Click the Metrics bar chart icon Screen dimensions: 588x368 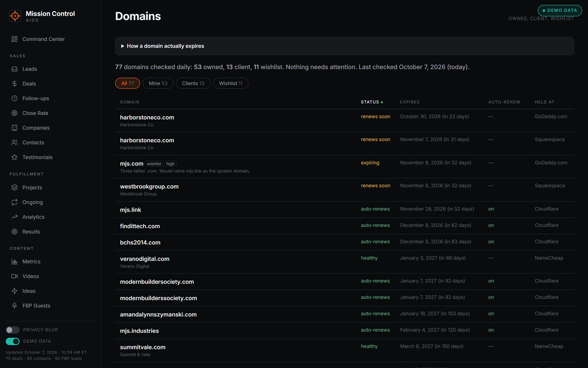14,262
